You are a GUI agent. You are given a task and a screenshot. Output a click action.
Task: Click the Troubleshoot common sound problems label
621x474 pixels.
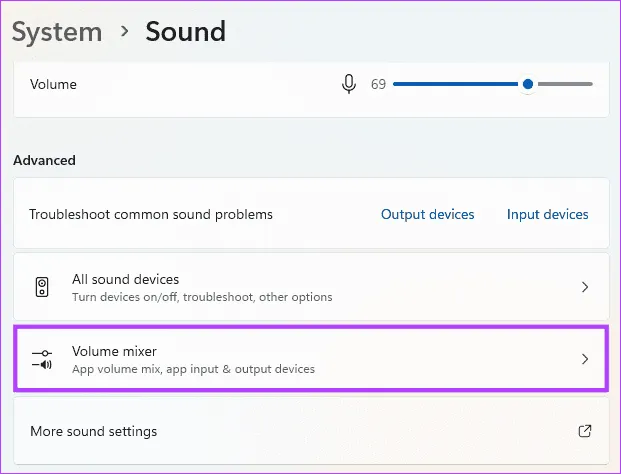(151, 214)
